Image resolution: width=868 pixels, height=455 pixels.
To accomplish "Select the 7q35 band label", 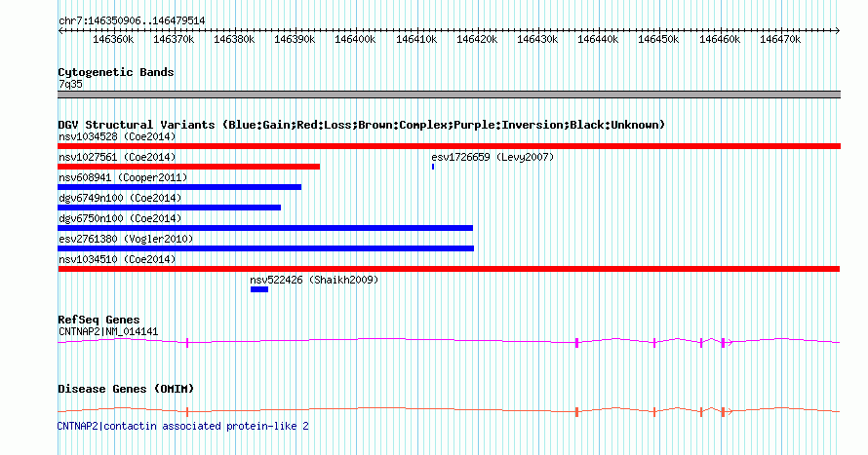I will pyautogui.click(x=70, y=85).
